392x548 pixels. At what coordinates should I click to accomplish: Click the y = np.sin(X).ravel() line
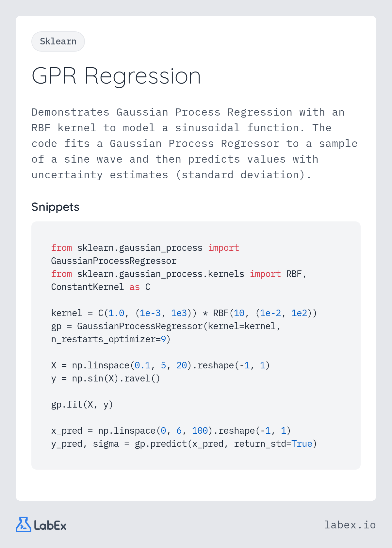(x=106, y=379)
